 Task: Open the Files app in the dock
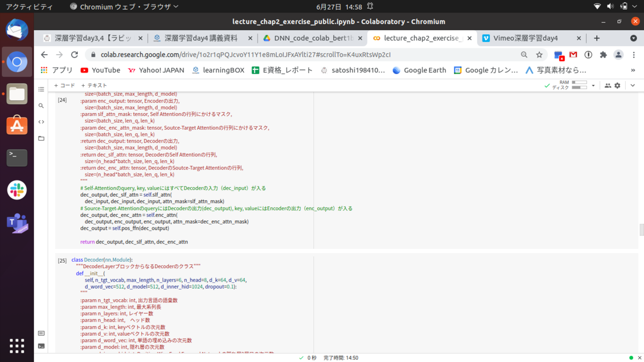coord(17,94)
